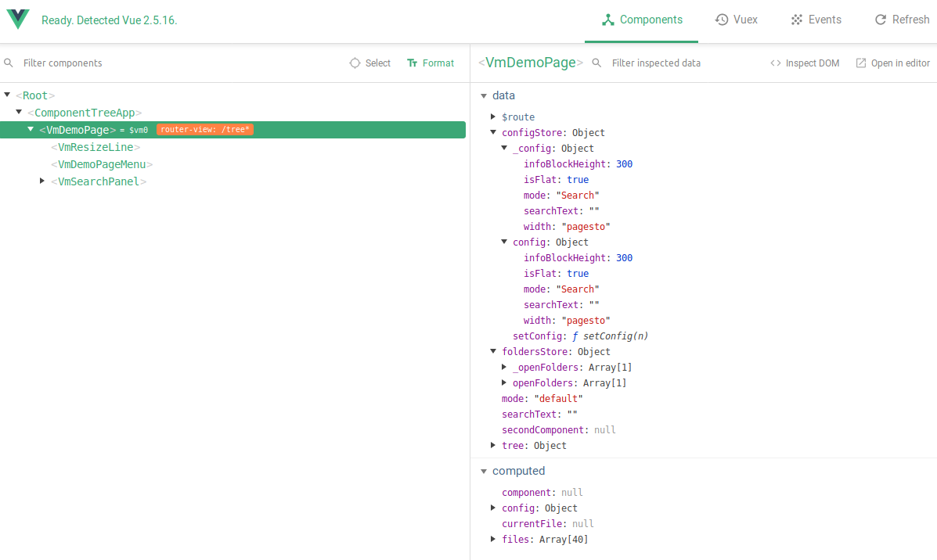This screenshot has height=560, width=937.
Task: Select the VmSearchPanel component
Action: click(x=98, y=181)
